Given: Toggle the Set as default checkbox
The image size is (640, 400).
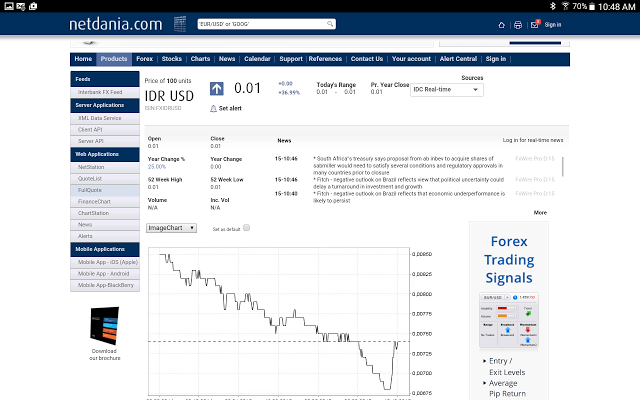Looking at the screenshot, I should [x=247, y=228].
